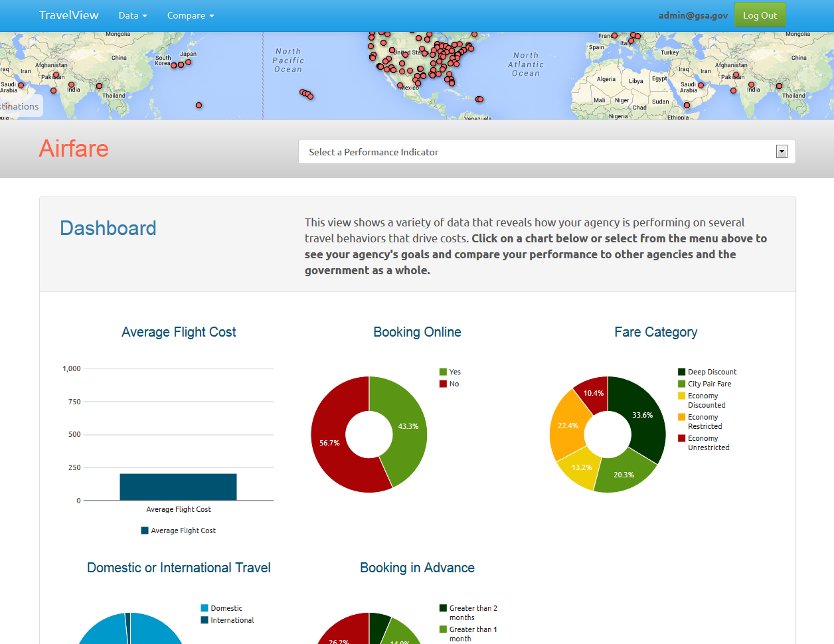The image size is (834, 644).
Task: Click the Domestic legend swatch
Action: 205,608
